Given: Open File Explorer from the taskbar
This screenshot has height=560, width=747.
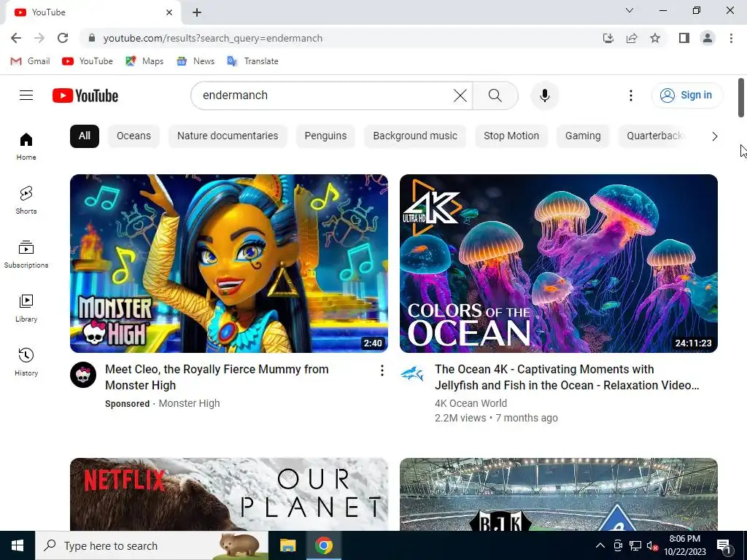Looking at the screenshot, I should [x=287, y=545].
